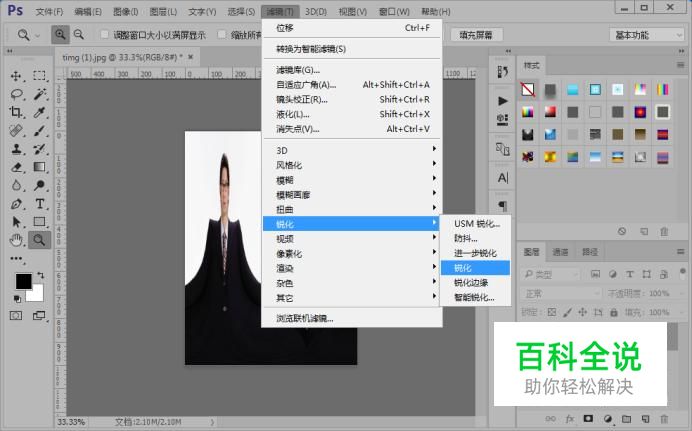Expand the 风格化 filter submenu
Image resolution: width=692 pixels, height=431 pixels.
tap(352, 165)
